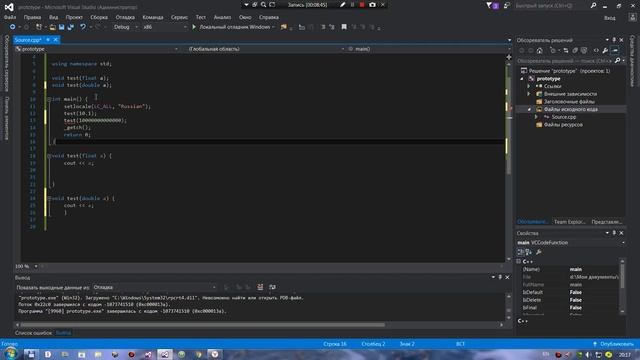This screenshot has width=640, height=360.
Task: Click the Visual Studio taskbar icon
Action: point(164,354)
